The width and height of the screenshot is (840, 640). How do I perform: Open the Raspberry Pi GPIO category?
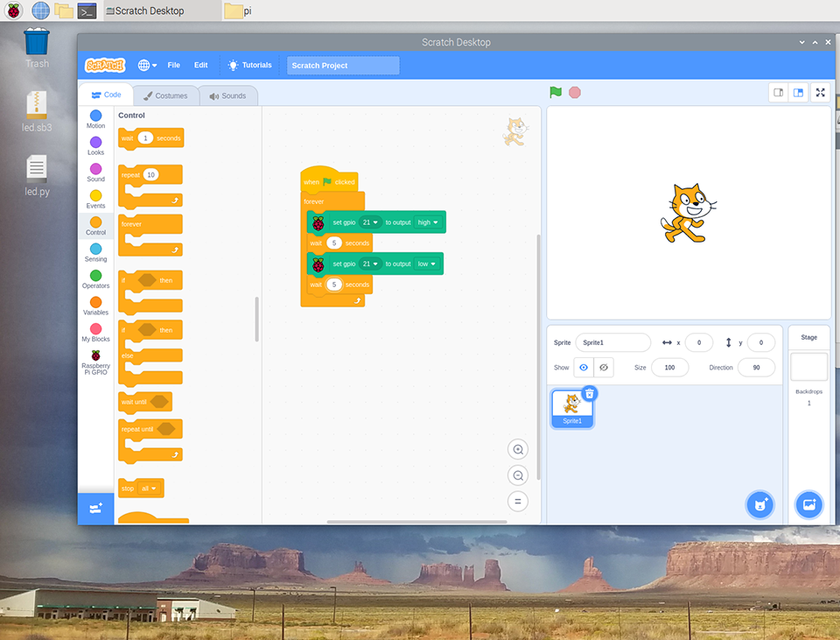pyautogui.click(x=96, y=362)
